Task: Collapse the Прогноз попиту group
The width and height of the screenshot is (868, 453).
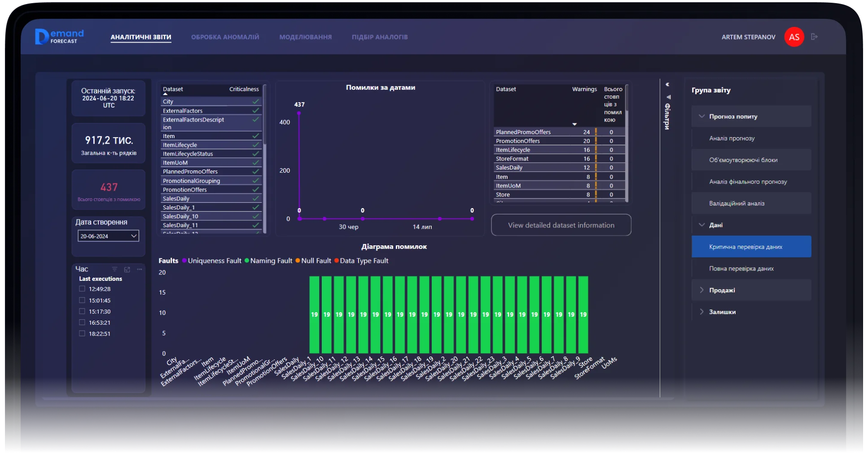Action: (701, 117)
